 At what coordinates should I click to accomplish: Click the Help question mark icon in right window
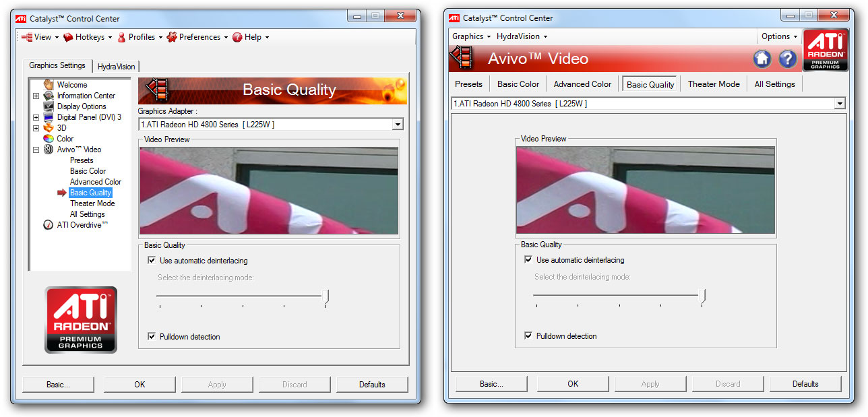pyautogui.click(x=788, y=59)
